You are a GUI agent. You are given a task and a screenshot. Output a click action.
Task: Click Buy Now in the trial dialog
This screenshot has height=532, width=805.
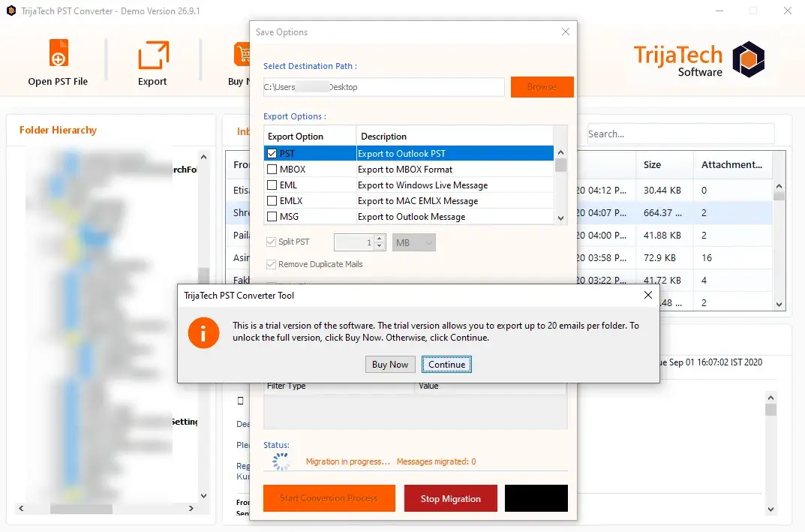tap(390, 365)
